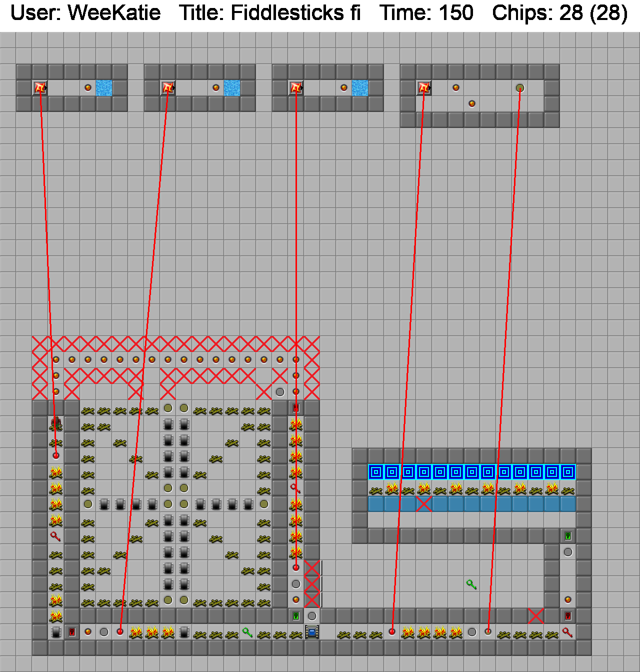
Task: Click the "User: WeeKatie" label
Action: [85, 13]
